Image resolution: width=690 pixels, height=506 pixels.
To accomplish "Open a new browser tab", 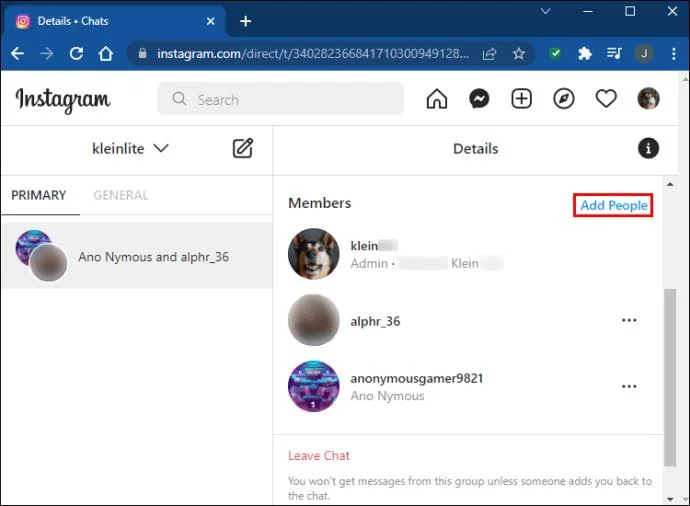I will pos(246,21).
